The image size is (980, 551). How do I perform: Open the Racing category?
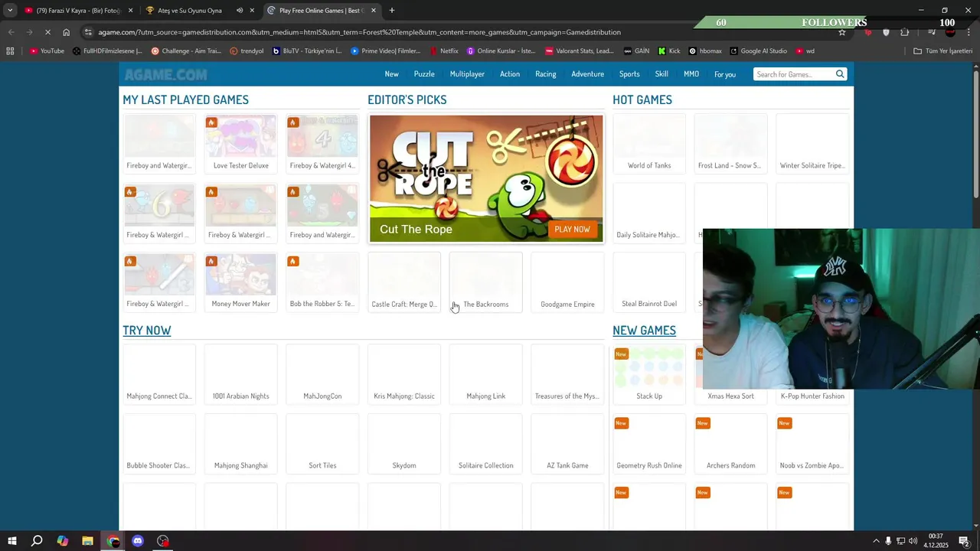pyautogui.click(x=546, y=74)
